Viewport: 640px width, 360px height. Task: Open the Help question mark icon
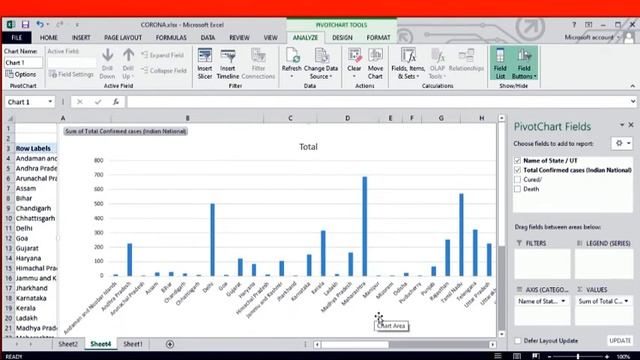click(x=574, y=24)
